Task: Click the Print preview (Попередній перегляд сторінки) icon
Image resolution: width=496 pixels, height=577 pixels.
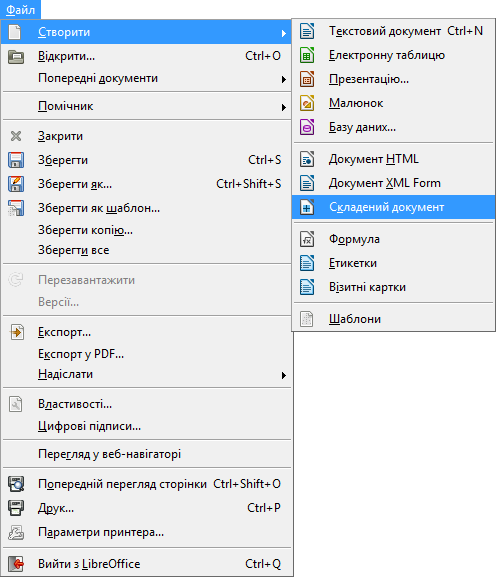Action: (x=16, y=484)
